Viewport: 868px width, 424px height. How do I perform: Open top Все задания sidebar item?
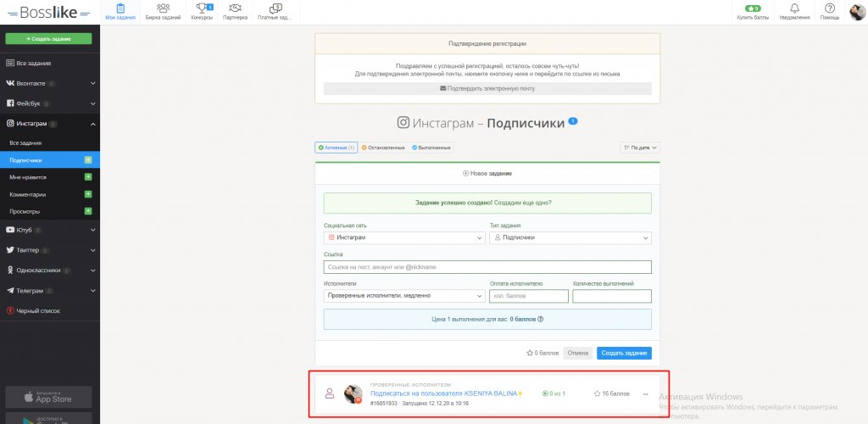(x=50, y=63)
